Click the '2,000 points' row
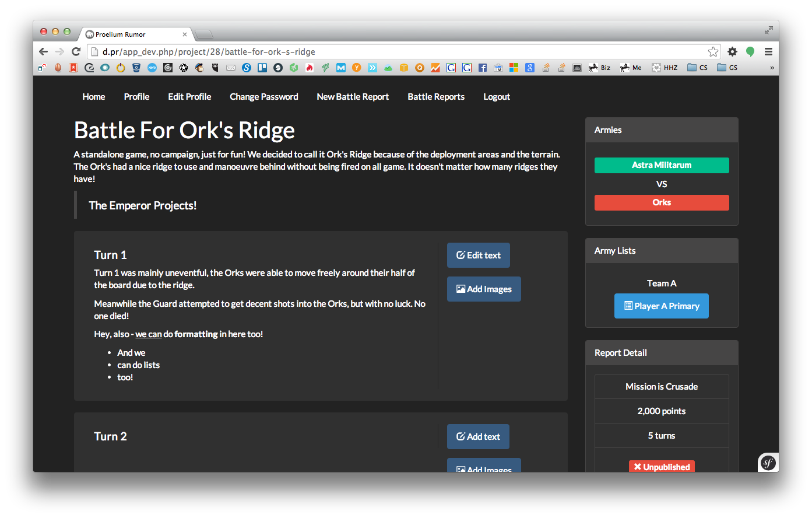812x518 pixels. [x=662, y=411]
